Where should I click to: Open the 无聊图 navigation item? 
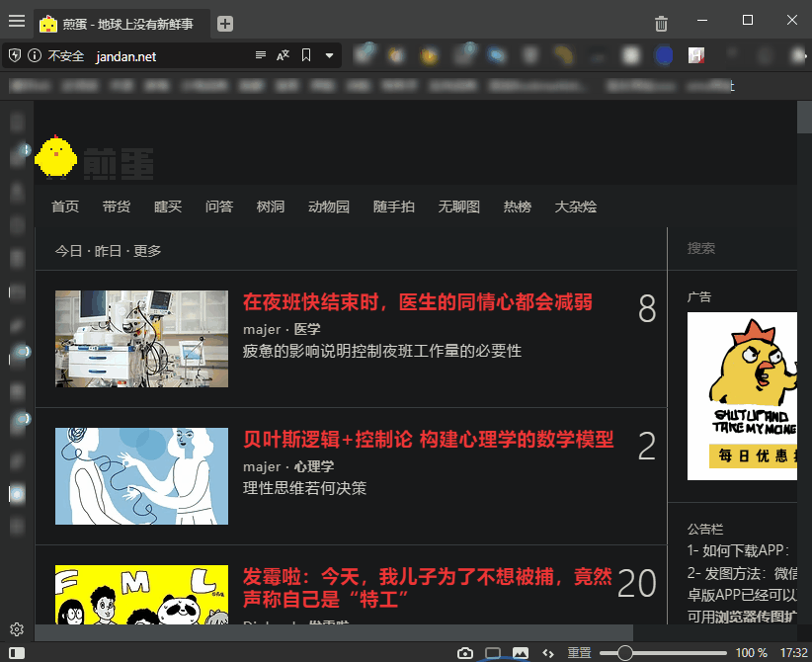[459, 207]
